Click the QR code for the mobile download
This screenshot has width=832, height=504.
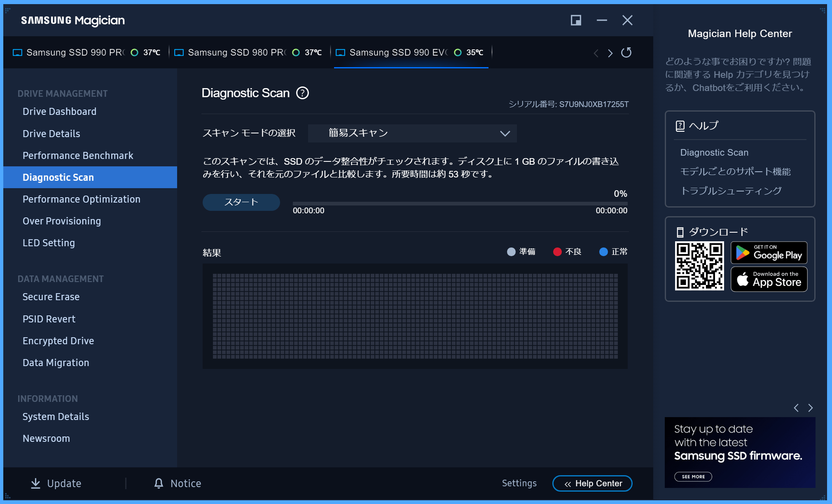pyautogui.click(x=699, y=266)
